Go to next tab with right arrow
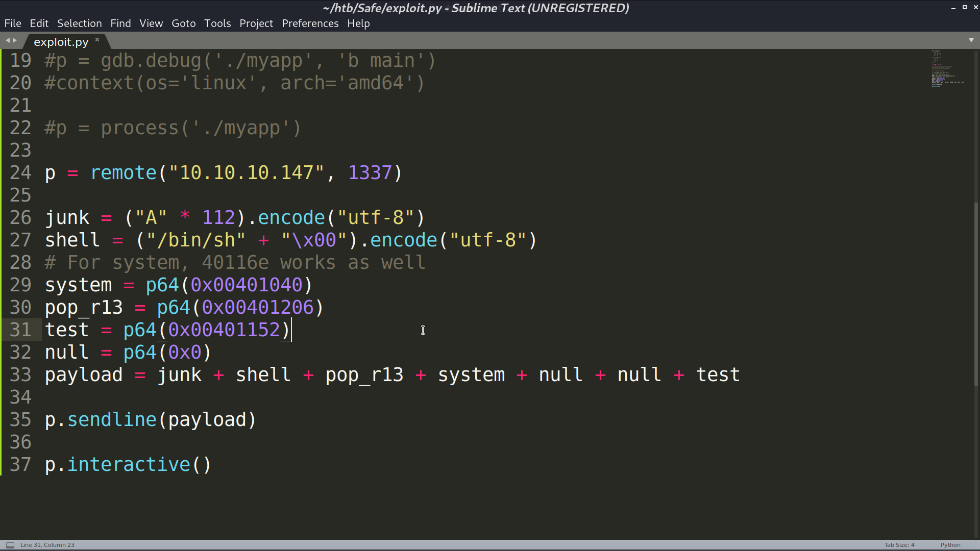 (x=15, y=40)
